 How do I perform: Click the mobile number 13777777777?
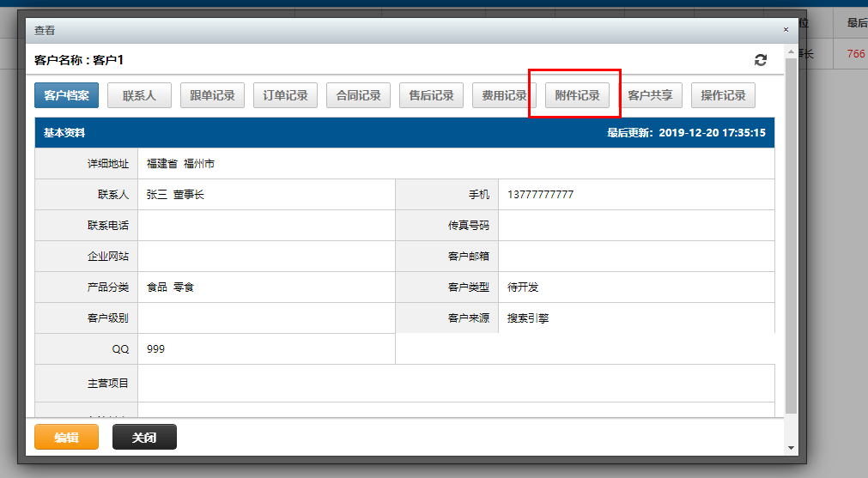point(540,195)
